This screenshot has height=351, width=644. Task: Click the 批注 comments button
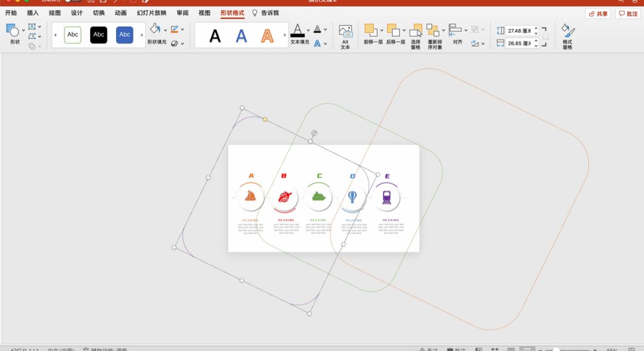click(x=628, y=14)
